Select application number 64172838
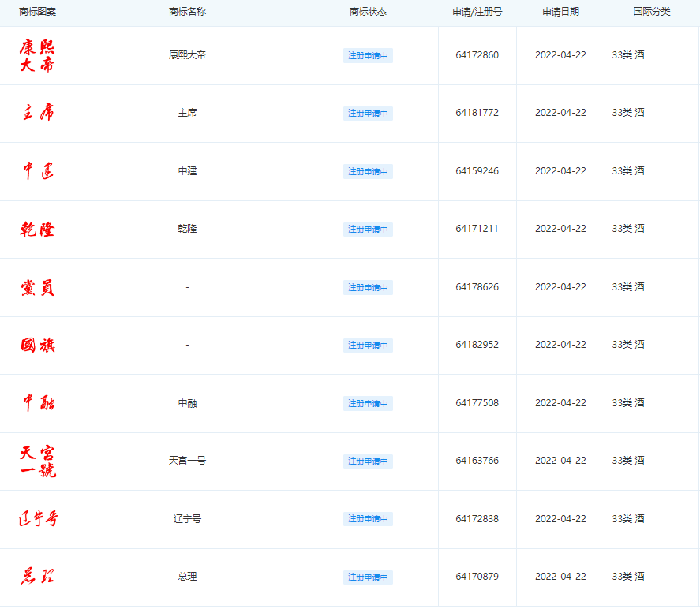Image resolution: width=700 pixels, height=609 pixels. 477,519
